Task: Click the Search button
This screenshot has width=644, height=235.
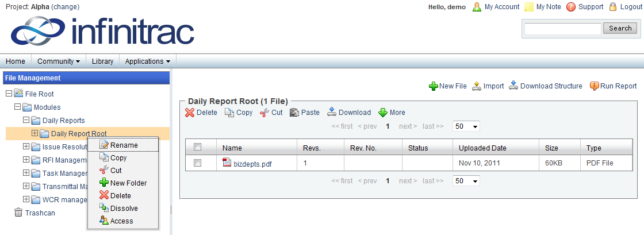Action: (620, 28)
